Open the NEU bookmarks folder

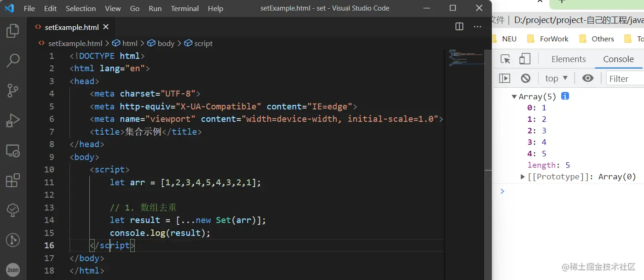pyautogui.click(x=503, y=39)
